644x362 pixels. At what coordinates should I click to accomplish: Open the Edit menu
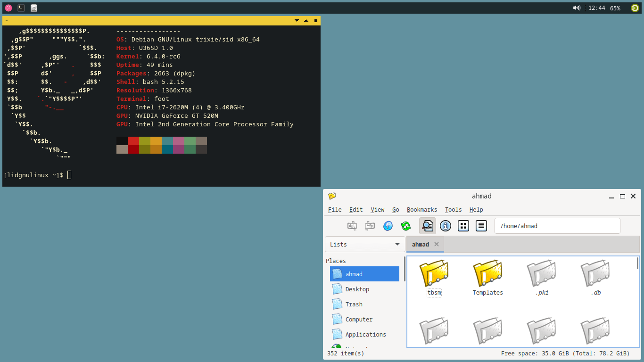coord(356,210)
